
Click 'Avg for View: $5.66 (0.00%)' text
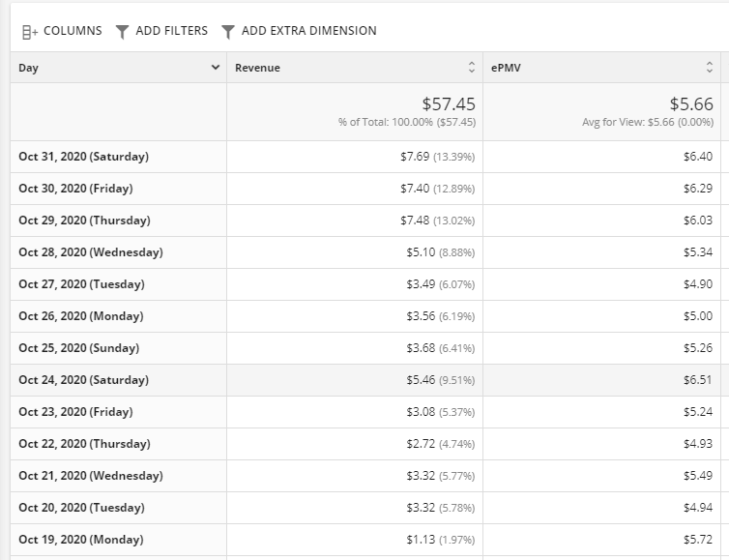[648, 122]
